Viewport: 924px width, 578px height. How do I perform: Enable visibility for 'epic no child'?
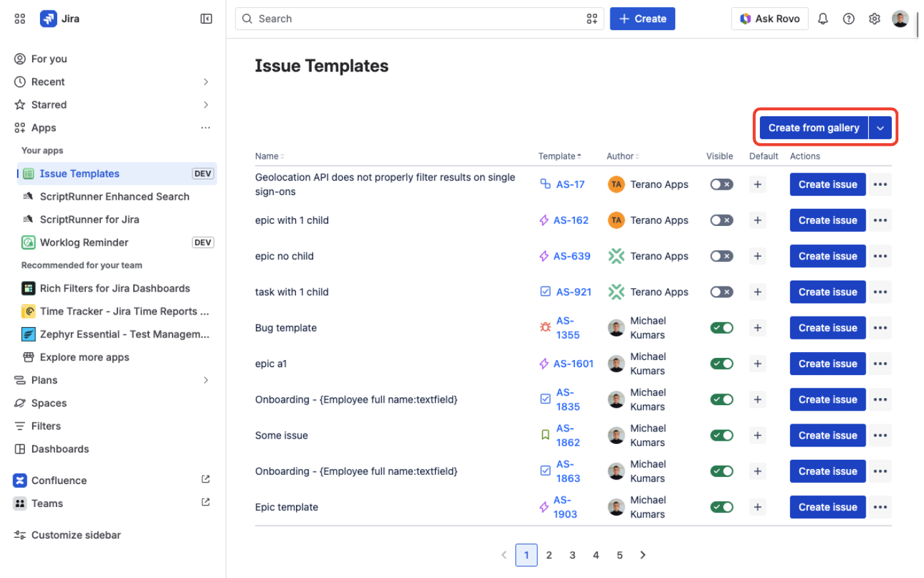click(x=721, y=256)
